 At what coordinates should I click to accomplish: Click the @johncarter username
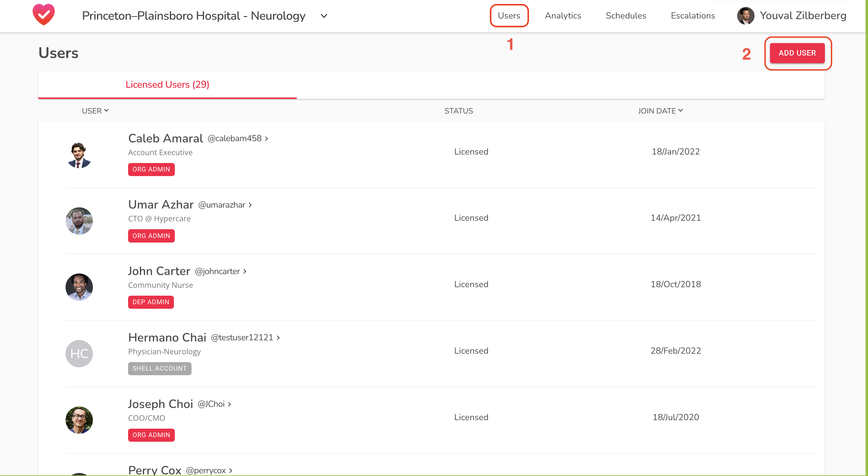[217, 271]
